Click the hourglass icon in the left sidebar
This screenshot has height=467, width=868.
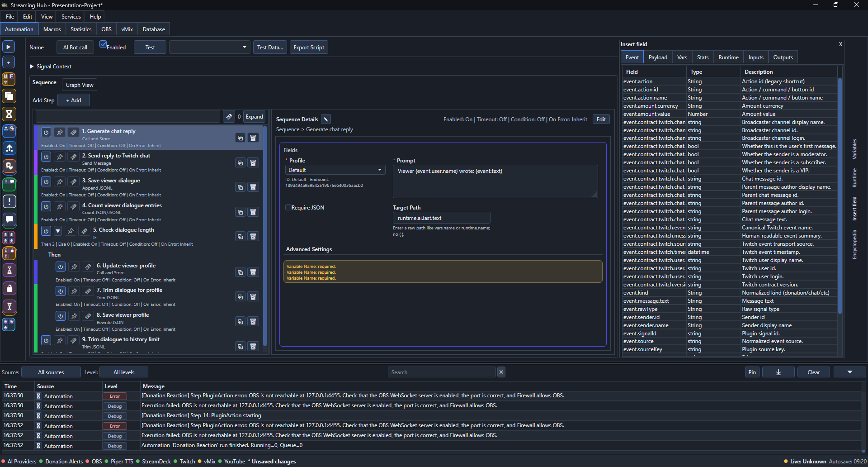(9, 114)
